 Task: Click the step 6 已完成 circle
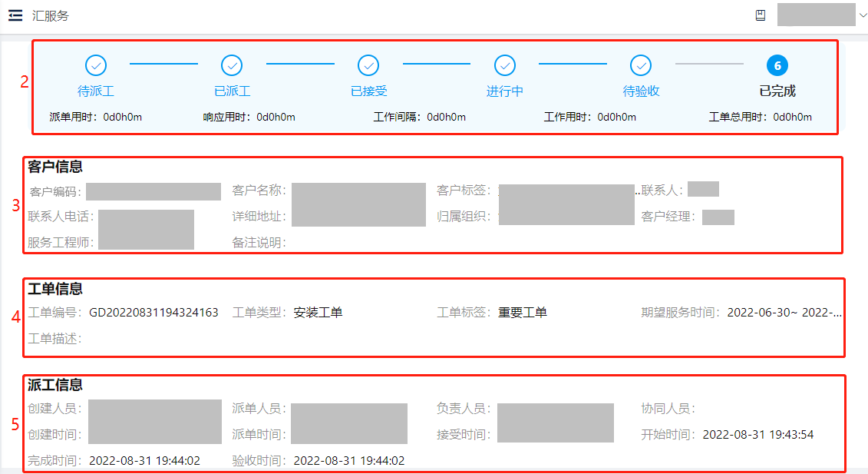(777, 65)
